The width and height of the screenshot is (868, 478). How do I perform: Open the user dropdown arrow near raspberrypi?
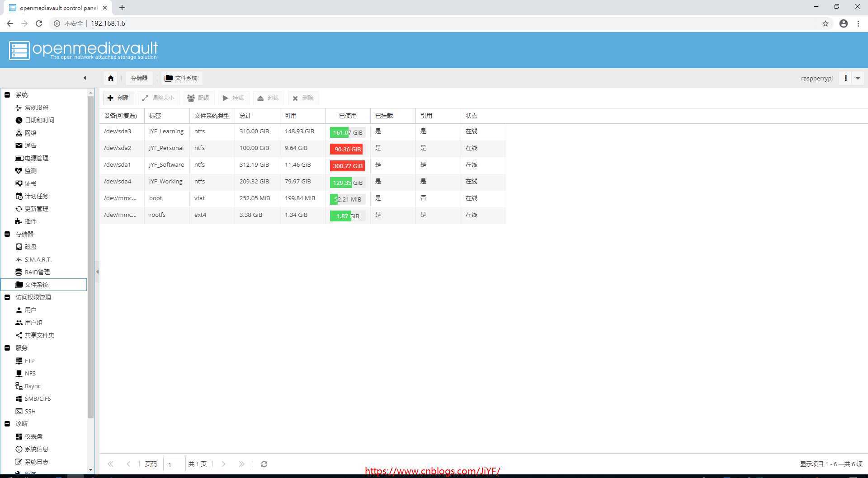[x=858, y=78]
